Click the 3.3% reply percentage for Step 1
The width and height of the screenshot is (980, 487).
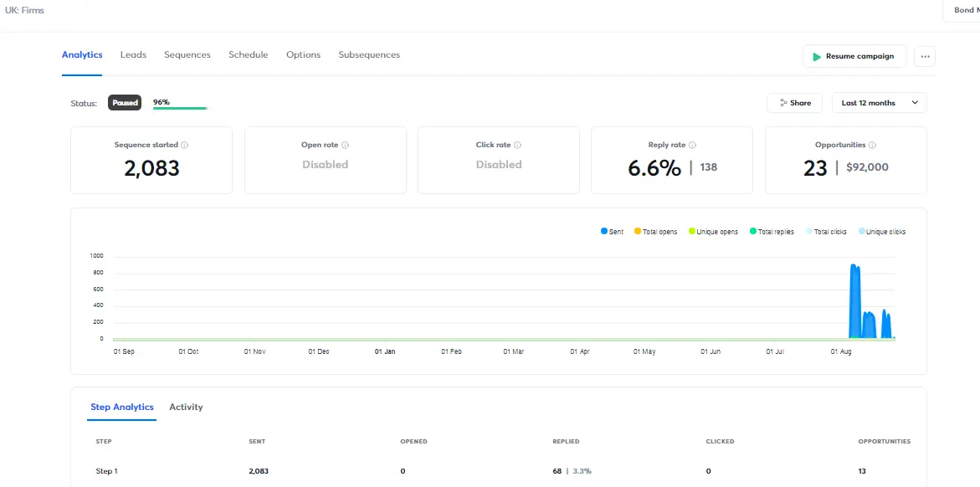coord(582,471)
